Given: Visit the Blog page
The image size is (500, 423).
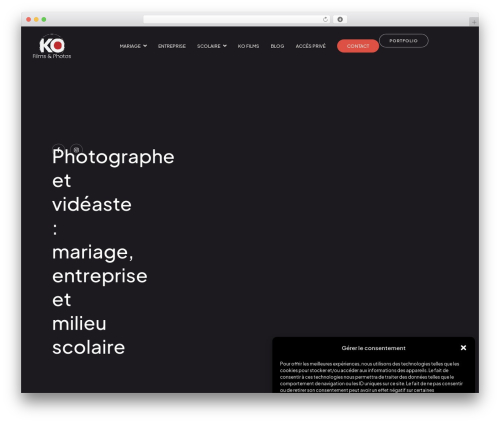Looking at the screenshot, I should (x=277, y=46).
